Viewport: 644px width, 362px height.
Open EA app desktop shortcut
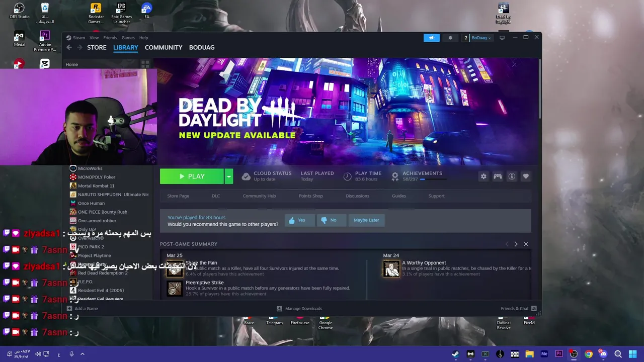pos(146,11)
